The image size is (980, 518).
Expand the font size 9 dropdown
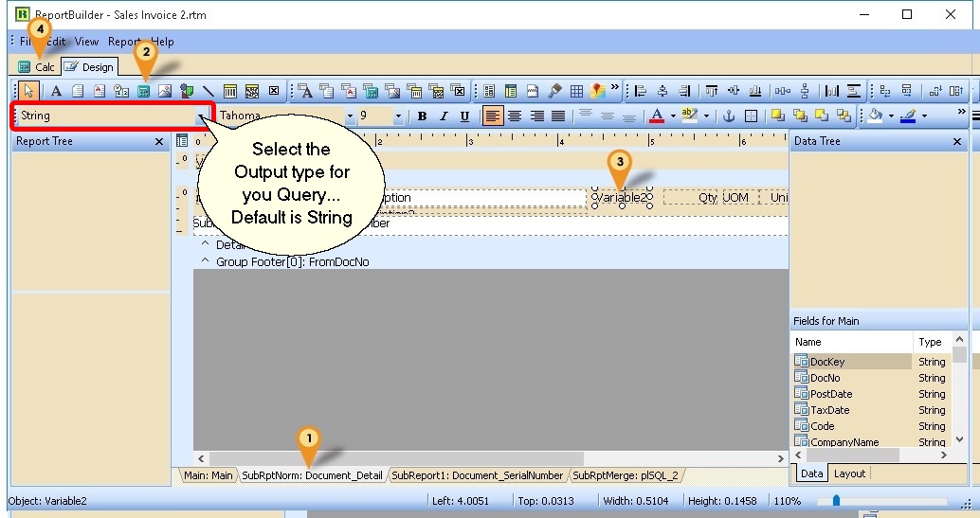point(398,116)
